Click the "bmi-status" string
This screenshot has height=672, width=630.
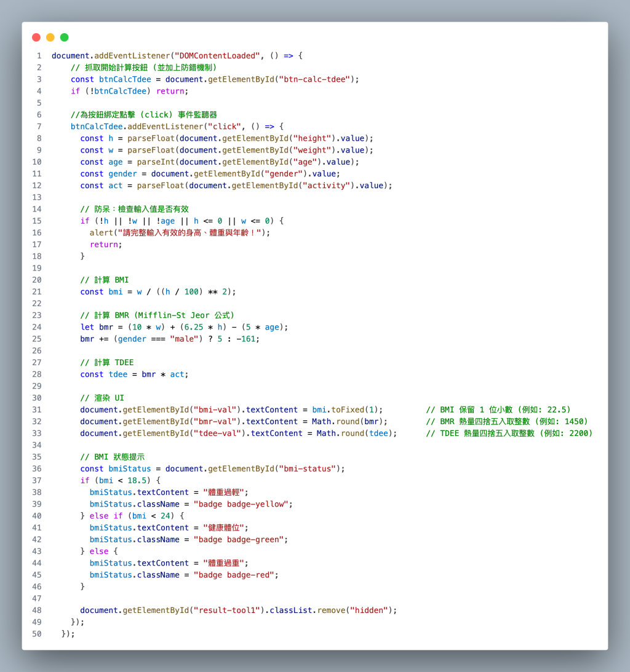pyautogui.click(x=308, y=469)
